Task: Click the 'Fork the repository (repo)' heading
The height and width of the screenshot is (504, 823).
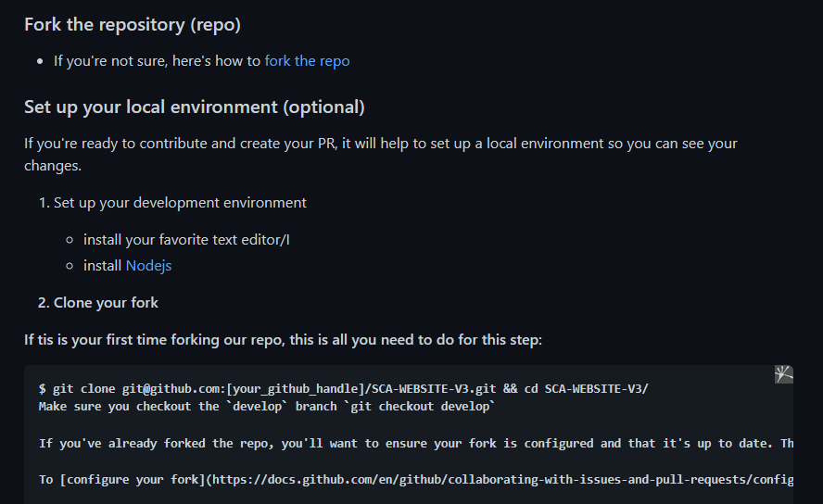Action: 133,25
